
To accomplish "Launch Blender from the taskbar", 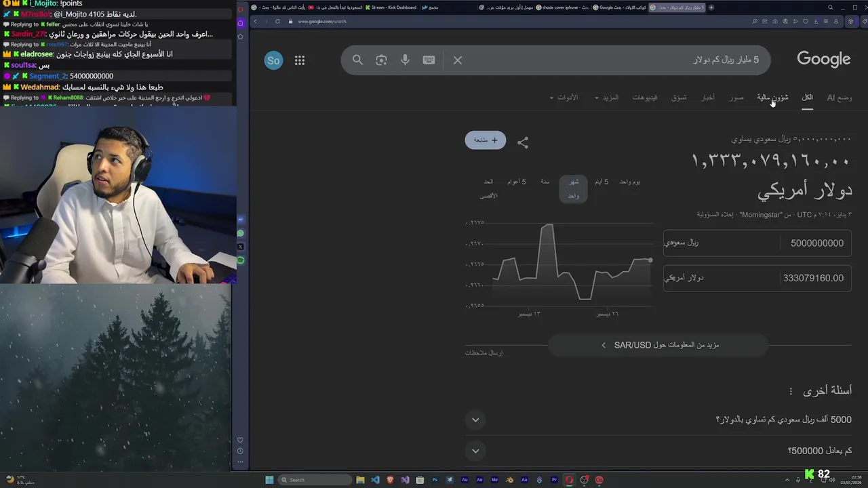I will [x=509, y=480].
